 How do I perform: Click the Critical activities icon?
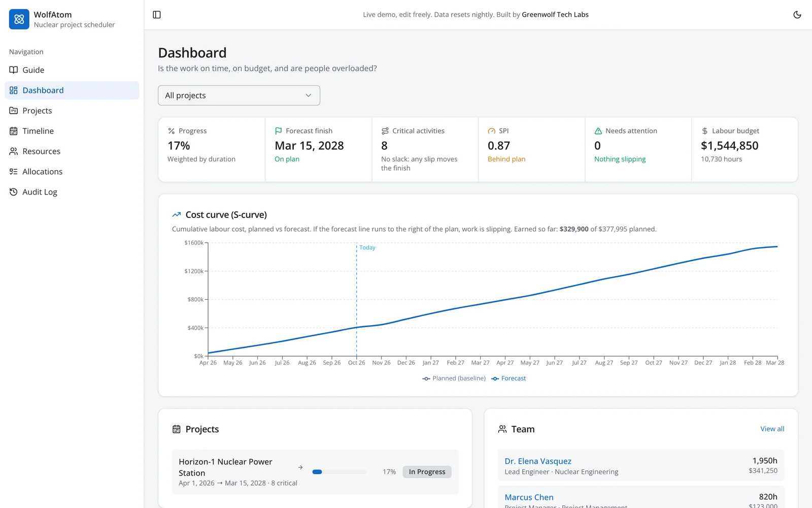(x=385, y=131)
